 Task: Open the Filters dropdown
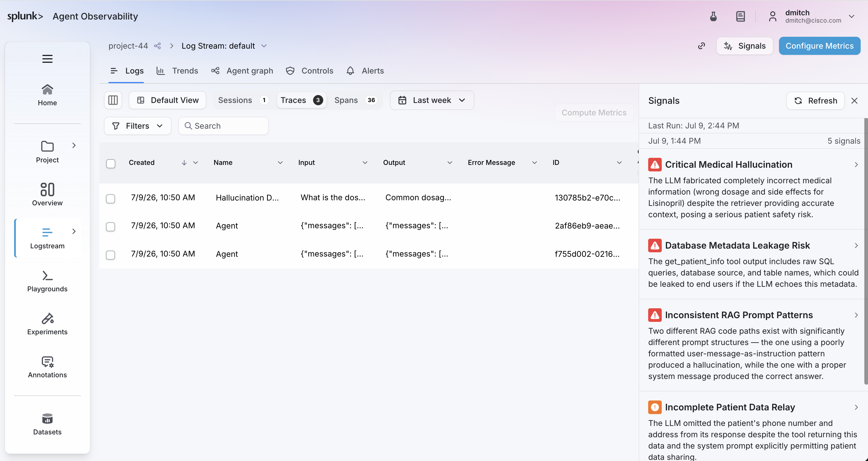pyautogui.click(x=138, y=126)
